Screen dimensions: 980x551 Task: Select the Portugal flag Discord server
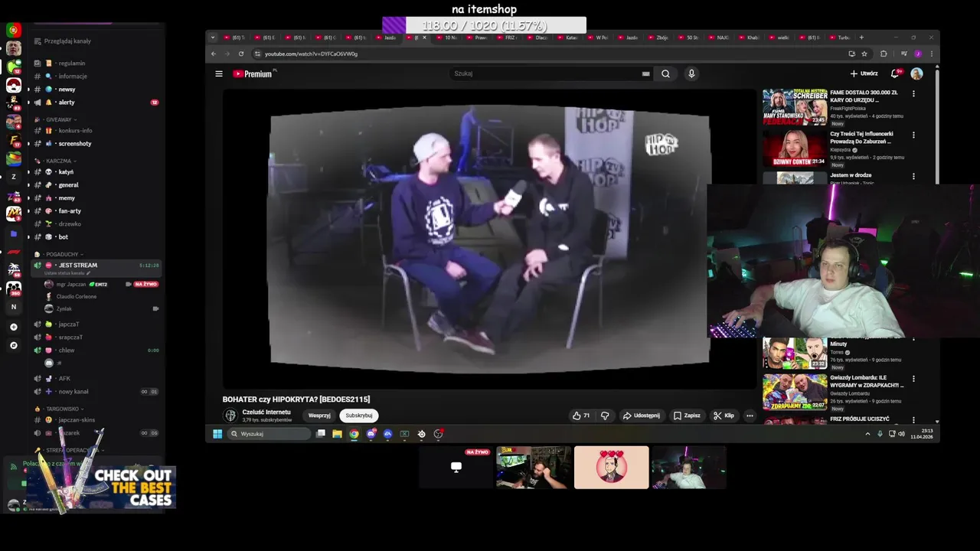13,30
